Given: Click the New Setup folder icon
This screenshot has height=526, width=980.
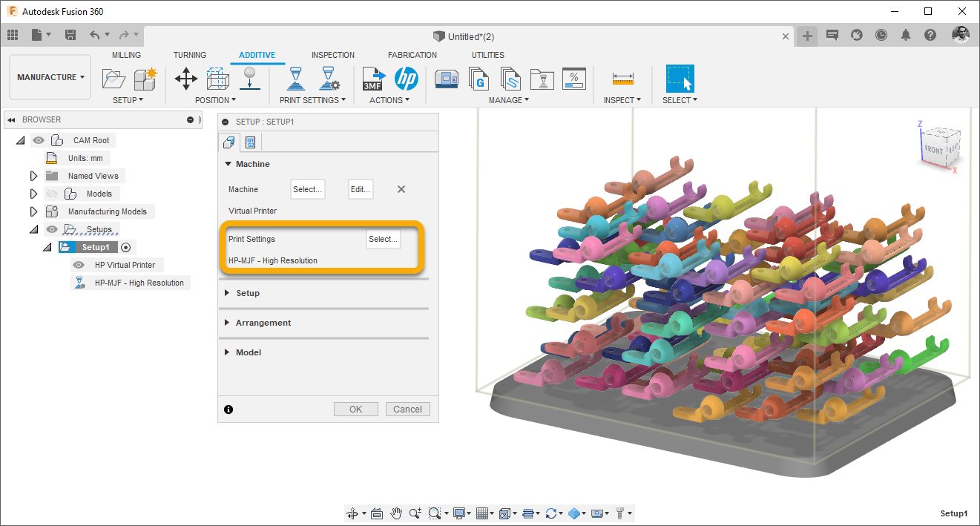Looking at the screenshot, I should (x=114, y=78).
